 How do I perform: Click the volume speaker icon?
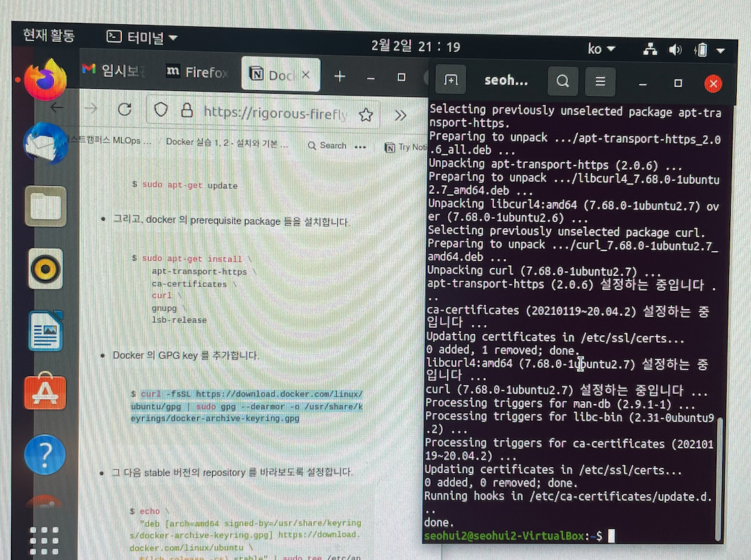[676, 49]
